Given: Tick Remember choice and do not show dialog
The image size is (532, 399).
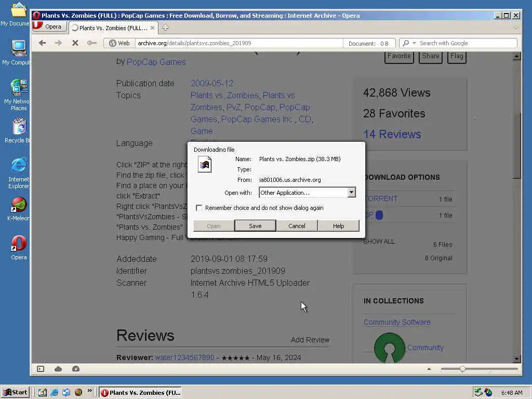Looking at the screenshot, I should click(x=199, y=208).
